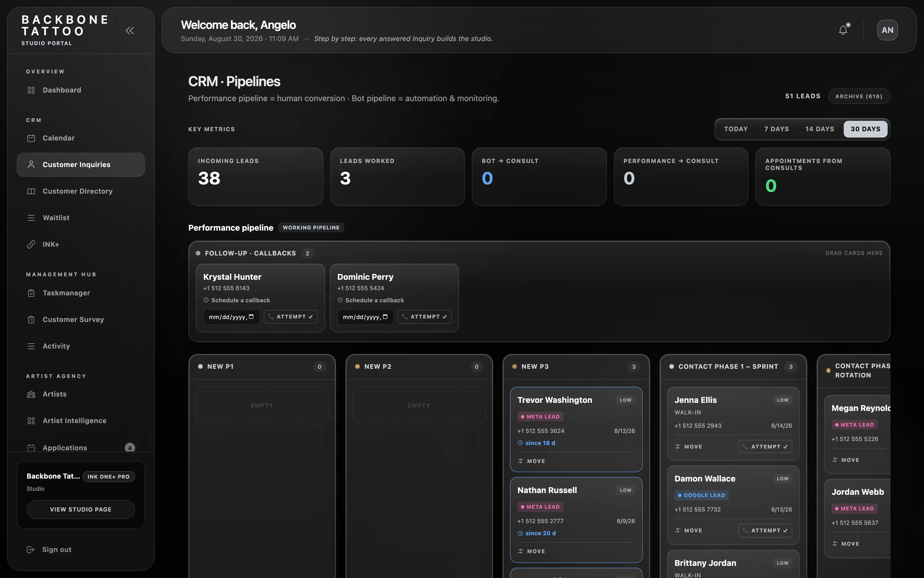Open Customer Directory from the sidebar
The width and height of the screenshot is (924, 578).
tap(81, 191)
